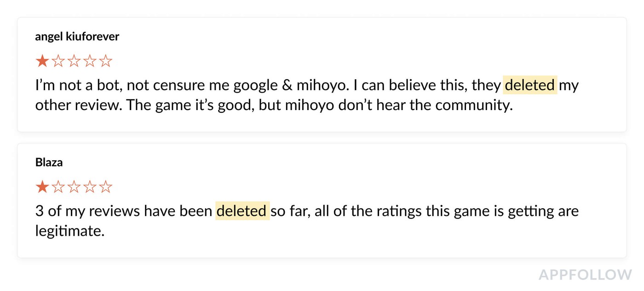Click the second star in angel kiuforever's rating

tap(58, 61)
